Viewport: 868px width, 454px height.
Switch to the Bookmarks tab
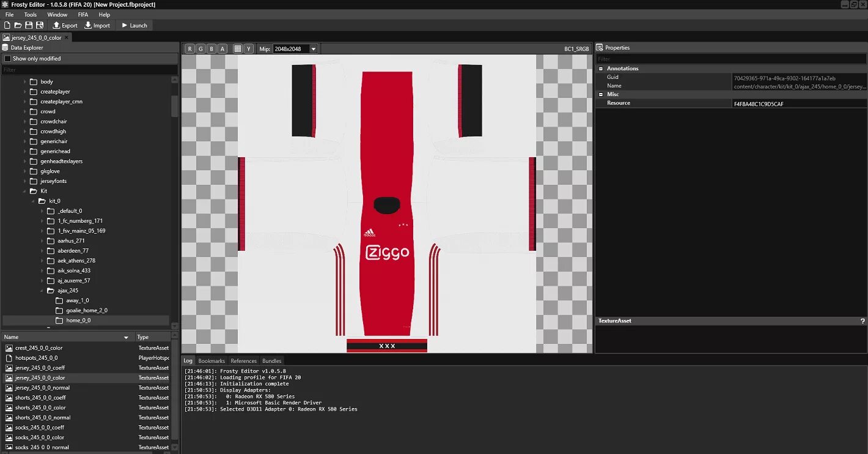click(211, 361)
